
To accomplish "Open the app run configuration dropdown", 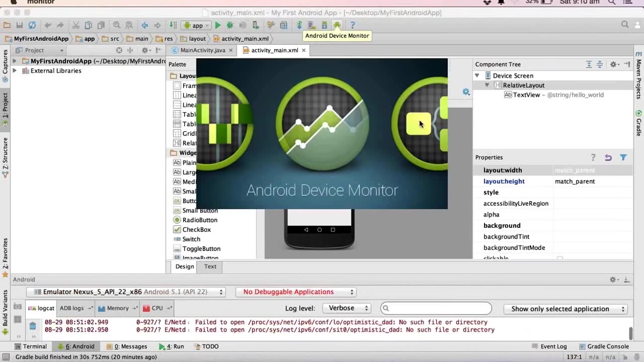I will (196, 25).
